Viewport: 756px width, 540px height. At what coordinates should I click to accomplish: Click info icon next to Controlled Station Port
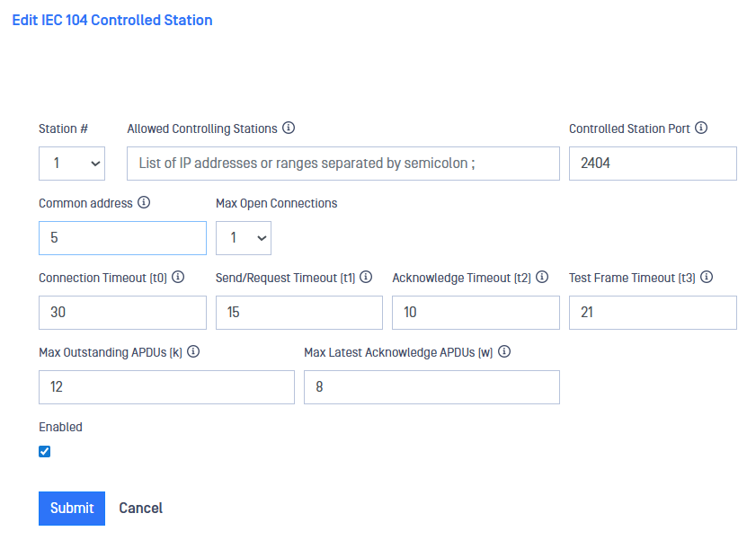[x=701, y=128]
